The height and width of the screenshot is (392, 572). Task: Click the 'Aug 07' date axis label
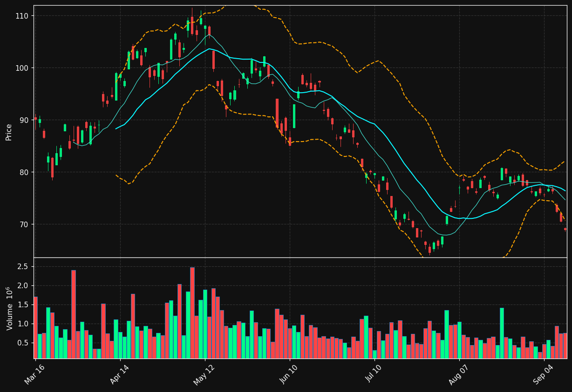click(x=459, y=374)
